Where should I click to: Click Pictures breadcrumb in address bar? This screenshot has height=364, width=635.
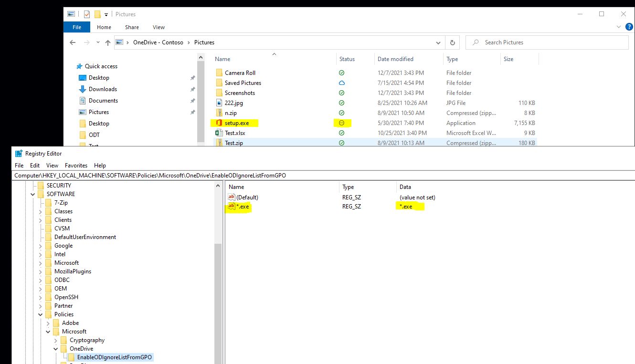coord(204,42)
